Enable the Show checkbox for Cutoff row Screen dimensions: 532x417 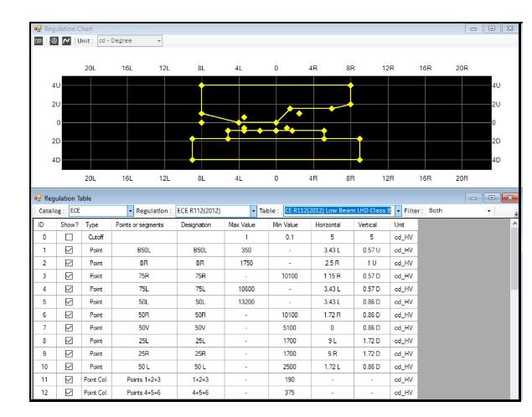69,237
